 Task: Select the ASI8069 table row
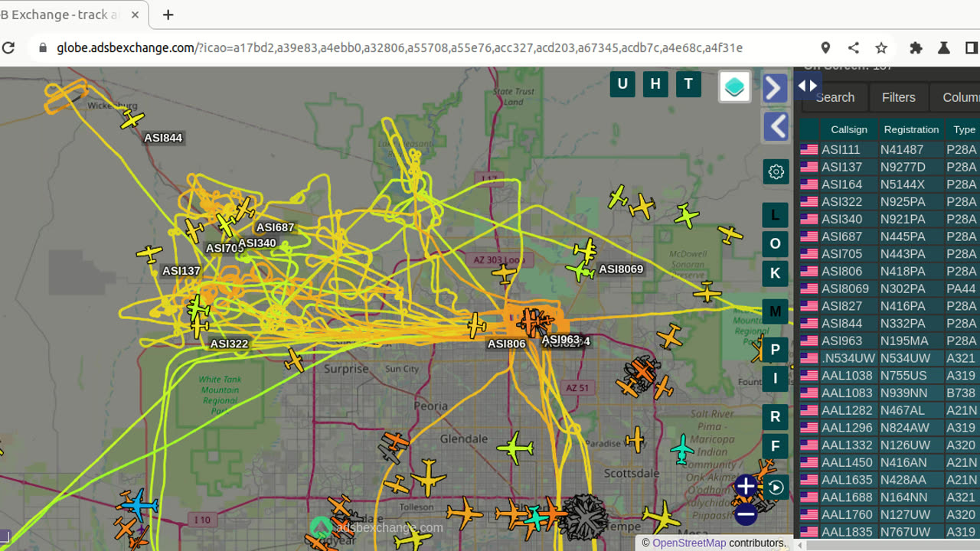click(x=889, y=289)
